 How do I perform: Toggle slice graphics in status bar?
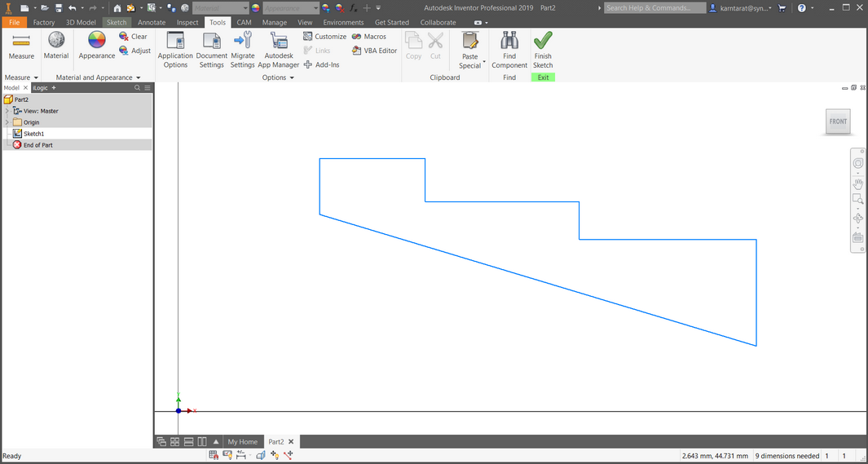261,455
